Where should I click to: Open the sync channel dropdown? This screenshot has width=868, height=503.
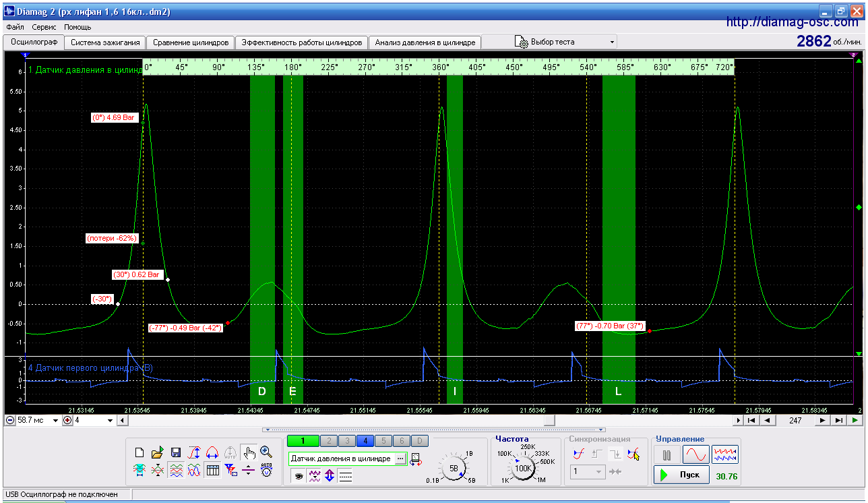click(588, 471)
